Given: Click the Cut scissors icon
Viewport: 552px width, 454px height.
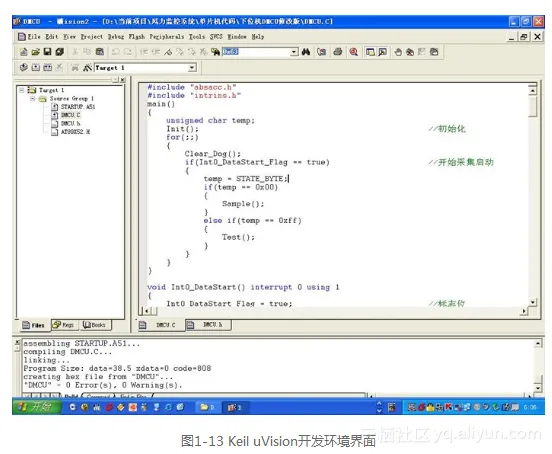Looking at the screenshot, I should (75, 52).
